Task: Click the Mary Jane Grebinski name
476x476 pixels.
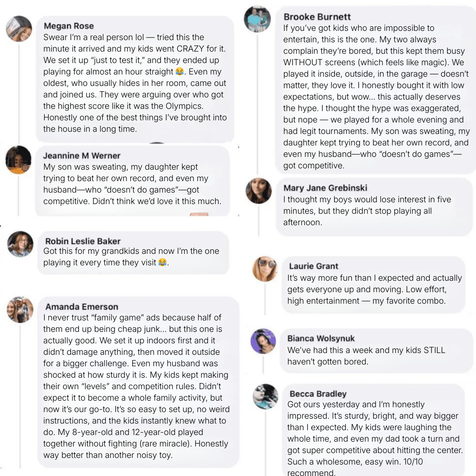Action: point(325,188)
